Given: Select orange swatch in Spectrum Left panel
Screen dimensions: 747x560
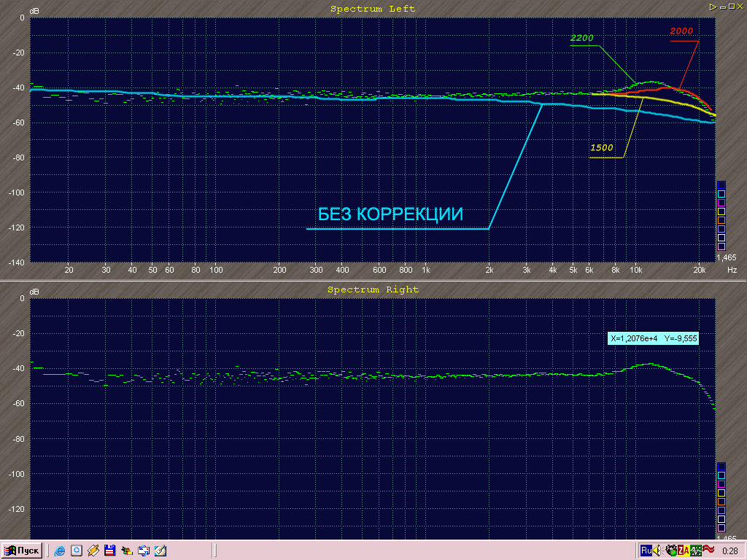Looking at the screenshot, I should [721, 220].
